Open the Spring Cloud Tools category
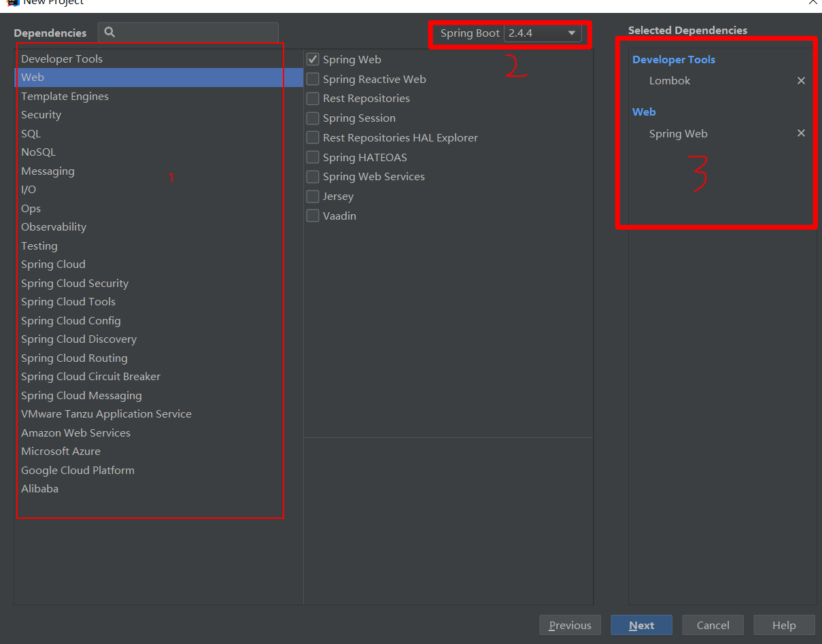The image size is (822, 644). tap(158, 302)
